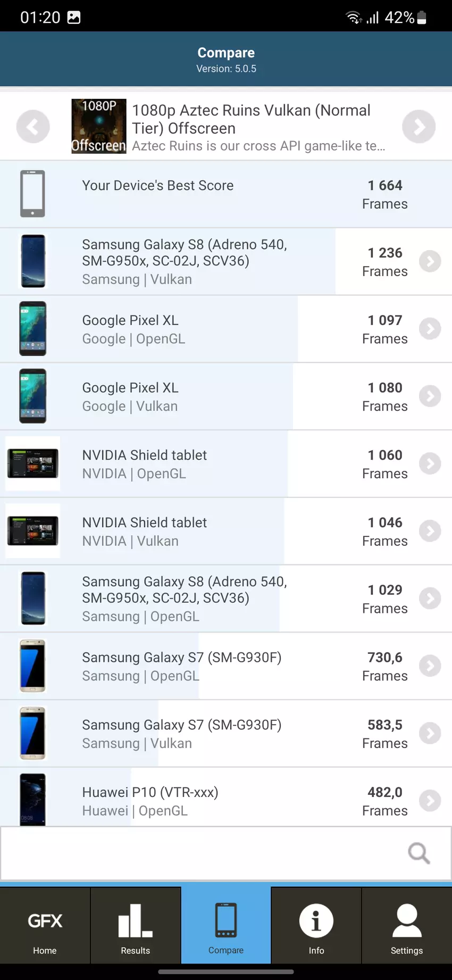Expand Samsung Galaxy S7 Vulkan chevron

pos(430,733)
